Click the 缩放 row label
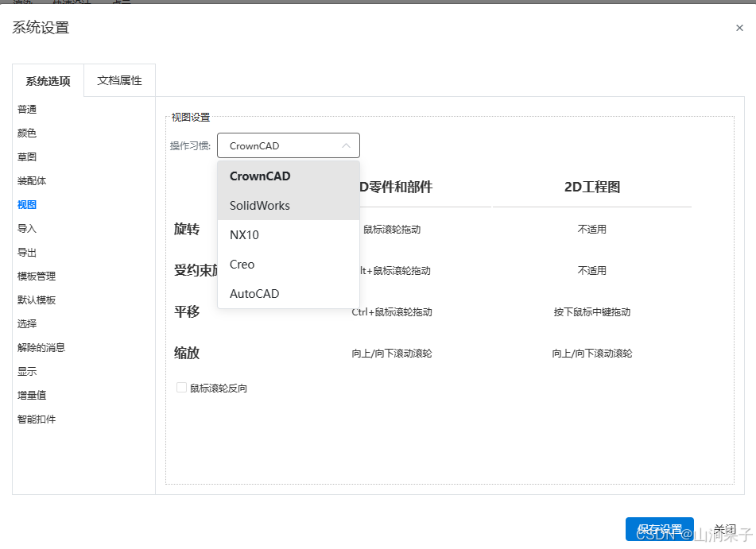Screen dimensions: 756x549 point(187,354)
